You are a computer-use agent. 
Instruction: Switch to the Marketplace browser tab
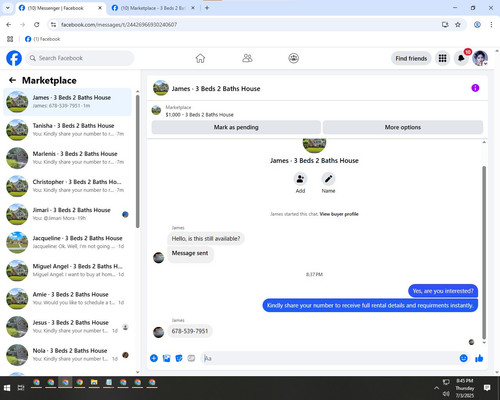pyautogui.click(x=153, y=8)
